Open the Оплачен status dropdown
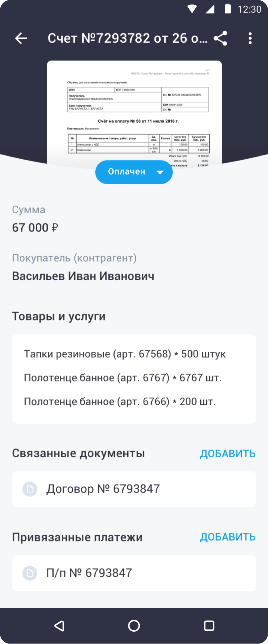 click(127, 172)
